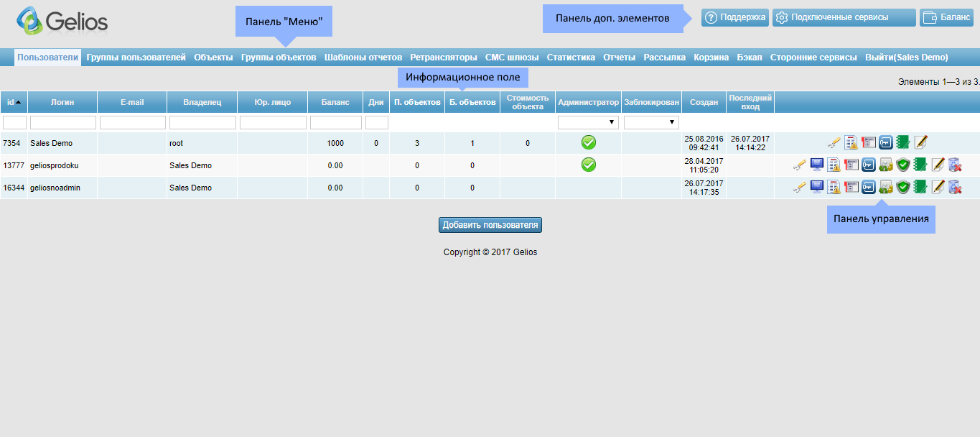Open the Администратор filter dropdown
980x437 pixels.
click(x=587, y=121)
